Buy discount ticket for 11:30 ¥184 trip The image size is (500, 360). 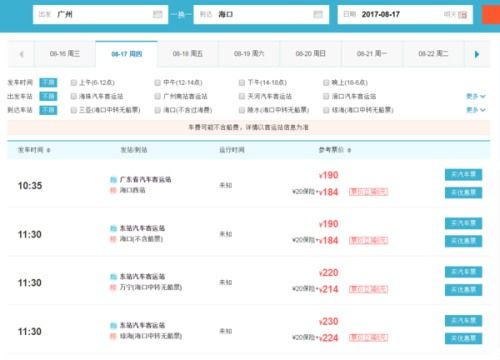point(463,241)
